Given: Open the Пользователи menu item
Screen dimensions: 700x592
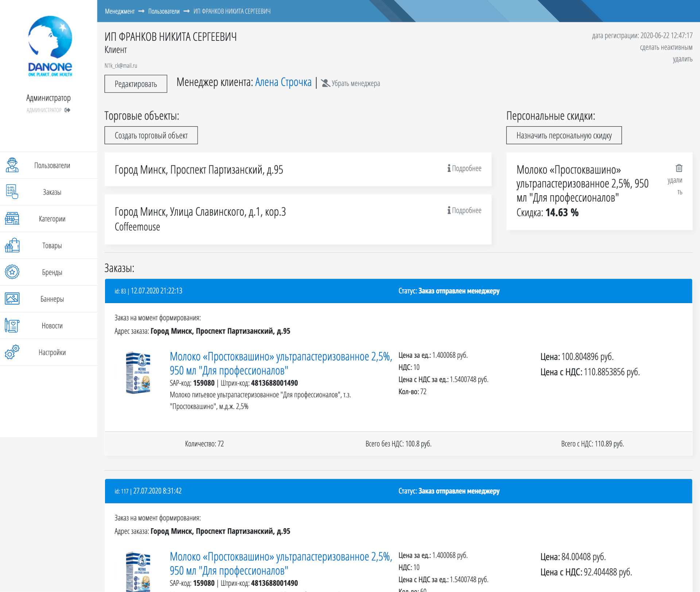Looking at the screenshot, I should tap(48, 165).
